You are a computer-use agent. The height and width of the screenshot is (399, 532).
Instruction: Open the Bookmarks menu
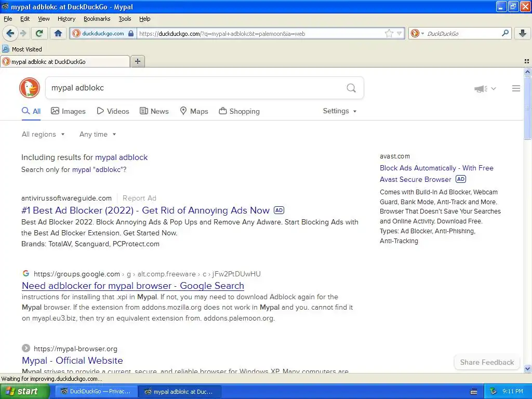[x=97, y=19]
